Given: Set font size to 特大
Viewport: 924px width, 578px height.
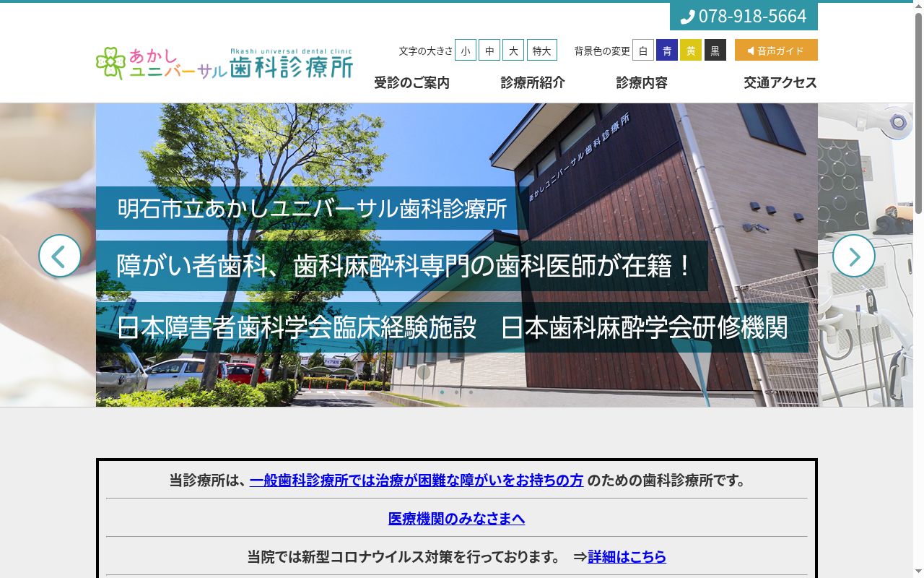Looking at the screenshot, I should coord(542,50).
